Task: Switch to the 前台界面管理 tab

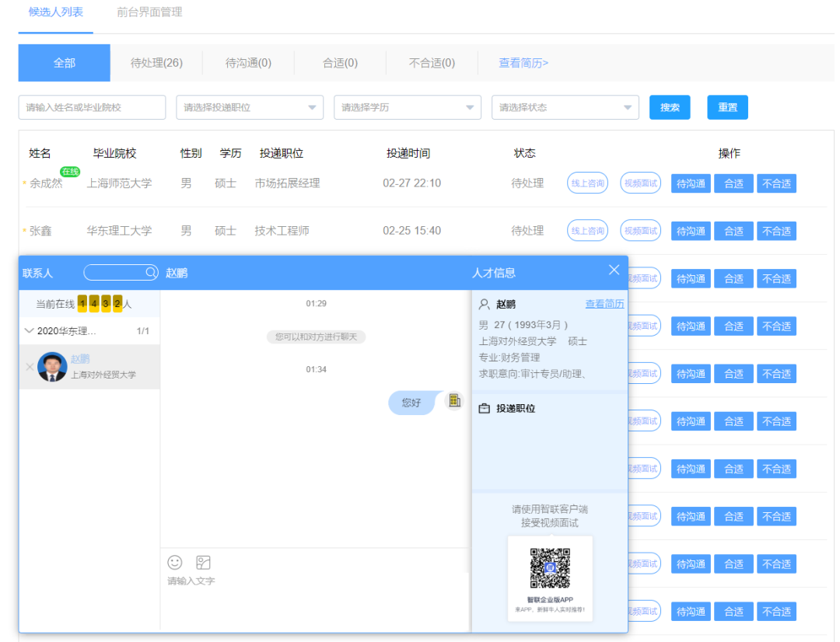Action: coord(149,12)
